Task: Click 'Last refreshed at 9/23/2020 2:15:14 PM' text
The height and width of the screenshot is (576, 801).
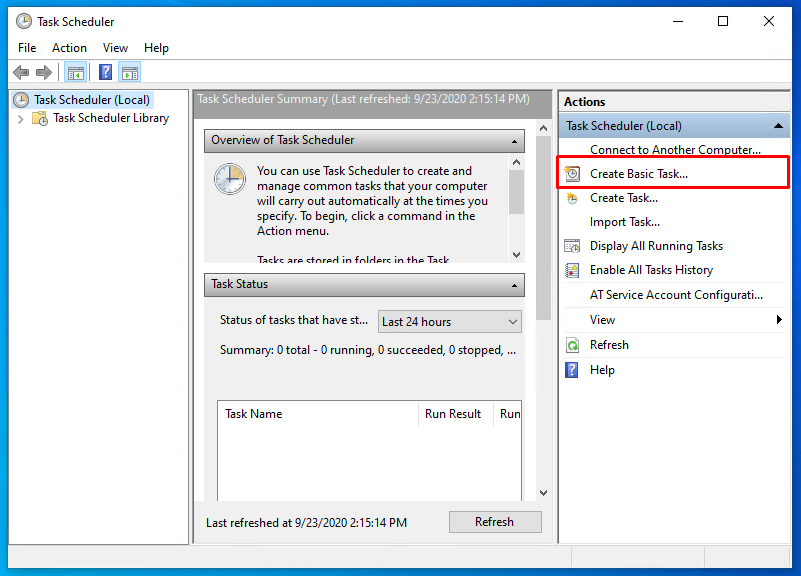Action: (307, 523)
